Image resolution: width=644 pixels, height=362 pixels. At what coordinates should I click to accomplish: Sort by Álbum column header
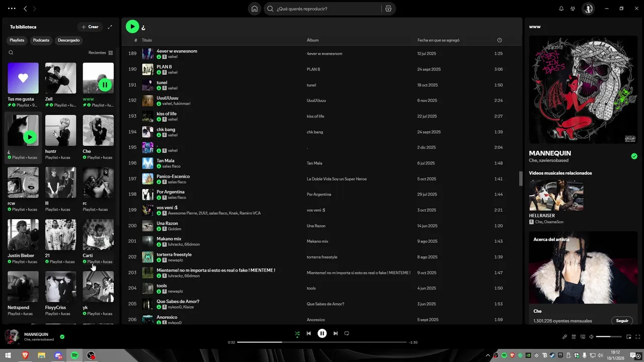[312, 40]
